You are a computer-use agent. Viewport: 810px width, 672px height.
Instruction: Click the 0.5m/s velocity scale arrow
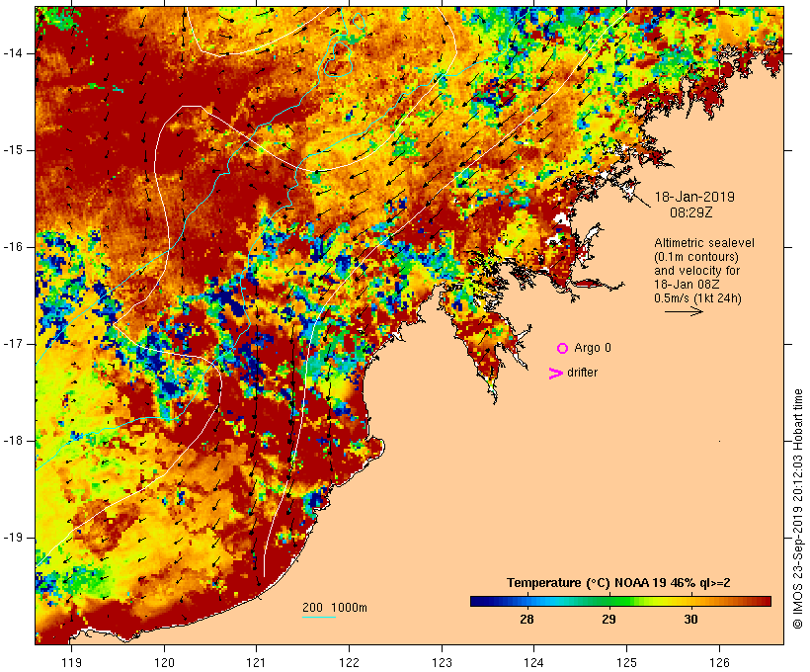[x=684, y=311]
